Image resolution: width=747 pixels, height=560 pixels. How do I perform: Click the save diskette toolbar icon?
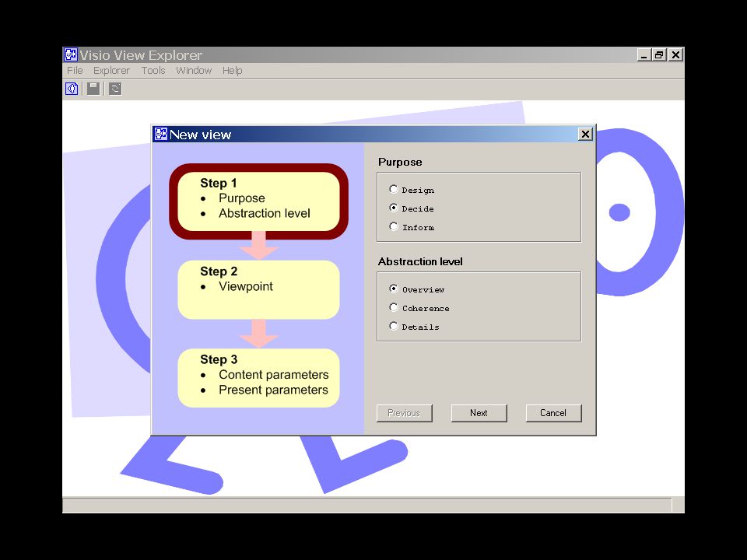click(93, 89)
